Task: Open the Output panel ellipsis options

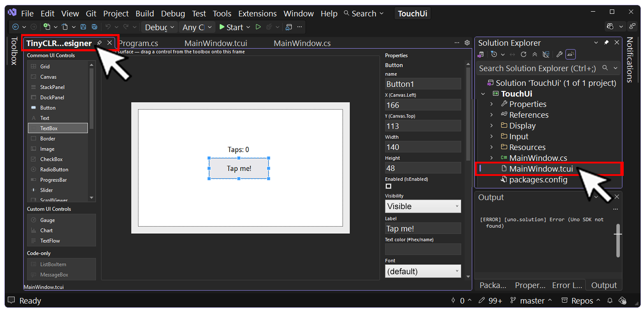Action: click(x=616, y=209)
